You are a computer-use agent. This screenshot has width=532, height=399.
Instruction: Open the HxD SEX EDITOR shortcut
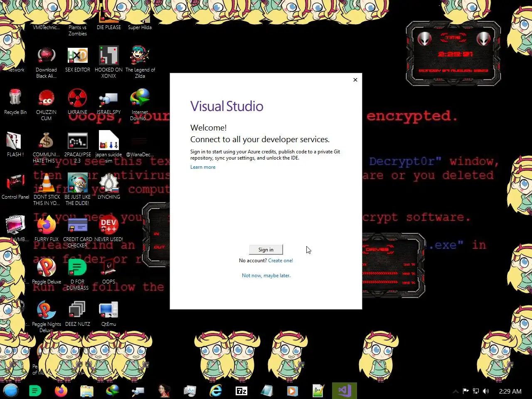pyautogui.click(x=78, y=59)
